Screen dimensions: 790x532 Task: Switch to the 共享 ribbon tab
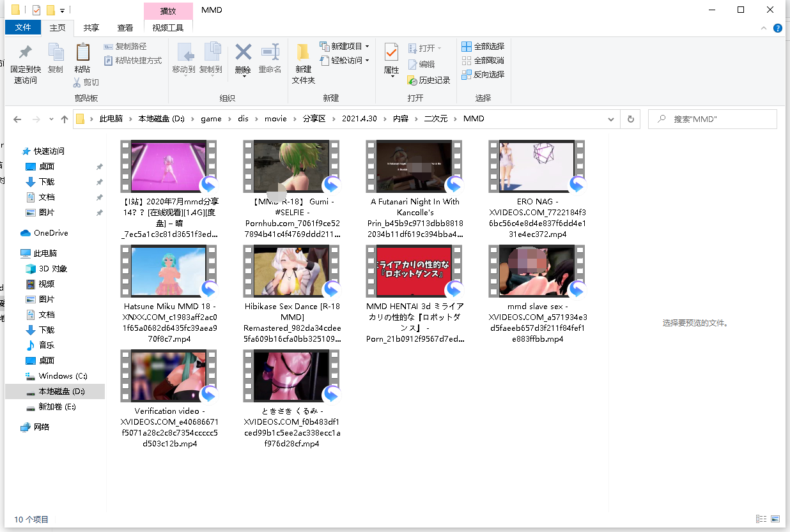pyautogui.click(x=91, y=28)
